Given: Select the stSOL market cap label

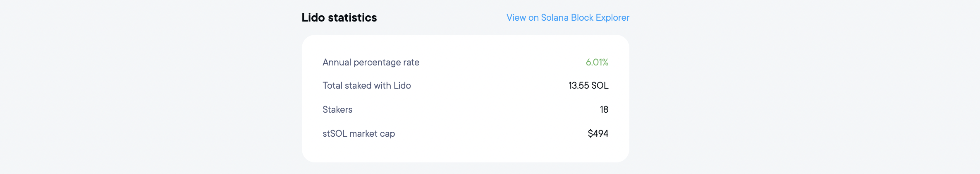Looking at the screenshot, I should point(359,134).
